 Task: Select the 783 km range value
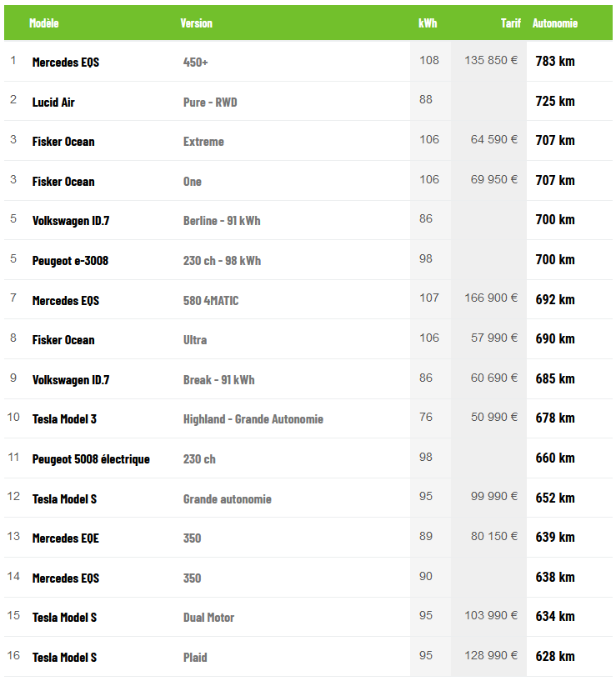[555, 61]
